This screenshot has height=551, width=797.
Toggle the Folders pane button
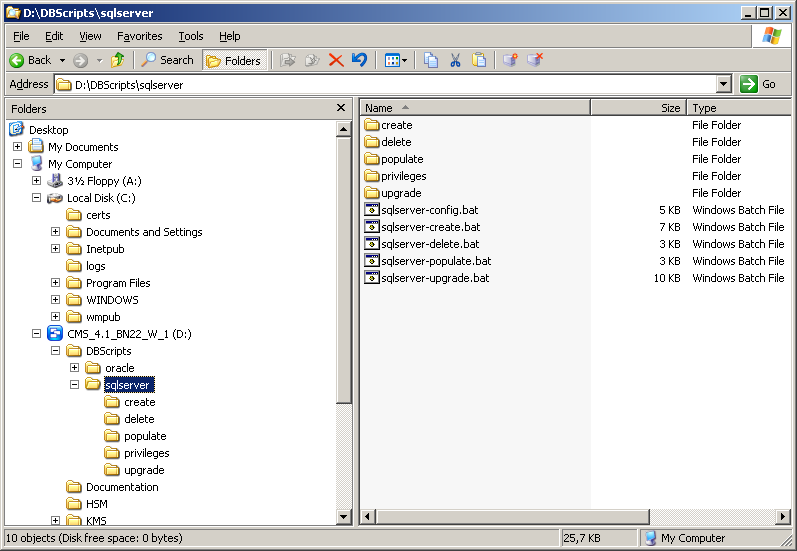pyautogui.click(x=234, y=60)
